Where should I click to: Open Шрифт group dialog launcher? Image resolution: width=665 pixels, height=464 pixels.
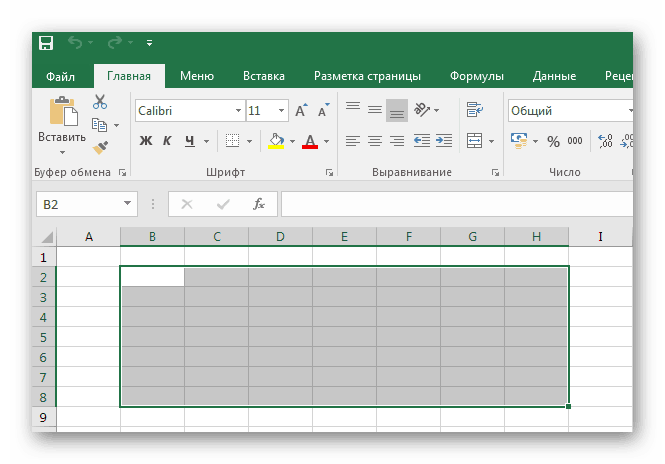[x=329, y=172]
